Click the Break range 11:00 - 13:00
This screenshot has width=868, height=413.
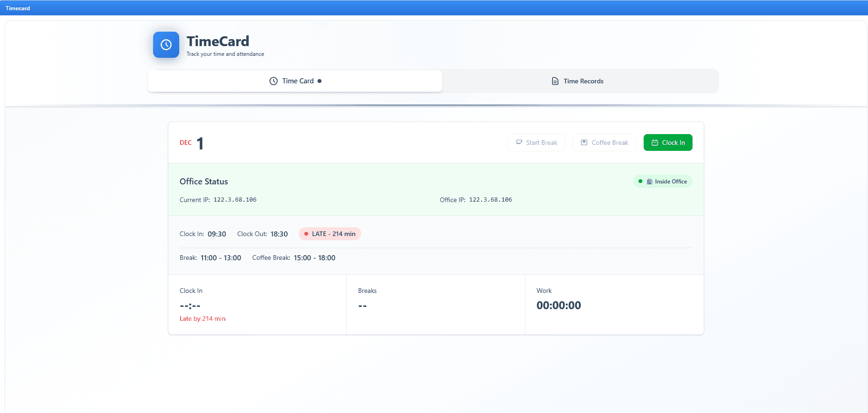(x=221, y=258)
